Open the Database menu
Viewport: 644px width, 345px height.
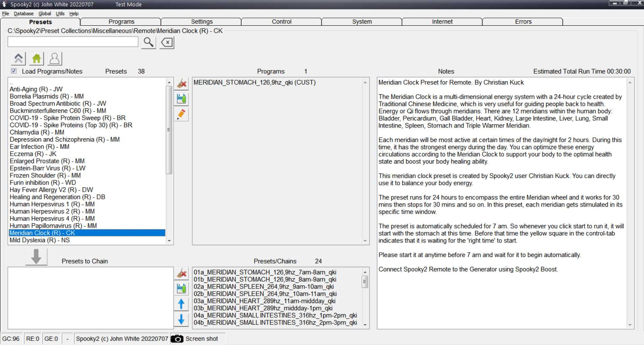[x=24, y=14]
